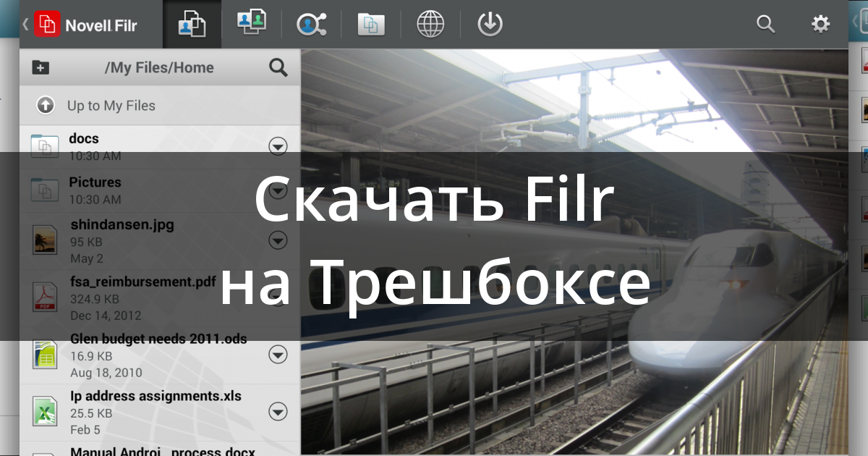The height and width of the screenshot is (456, 868).
Task: Show the action menu for Ip address assignments.xls
Action: coord(278,412)
